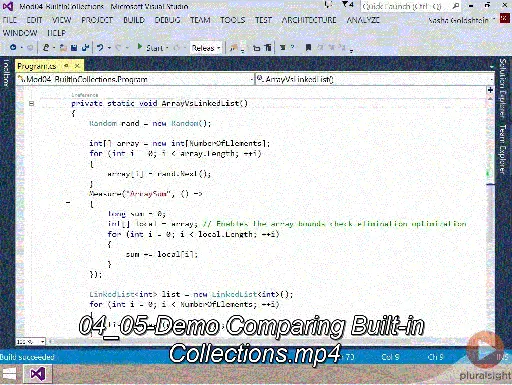Open the Release configuration dropdown

206,48
